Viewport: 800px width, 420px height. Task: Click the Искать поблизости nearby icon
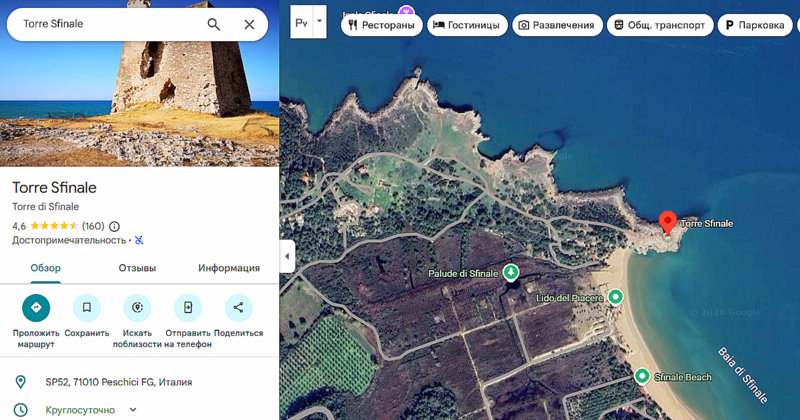click(x=137, y=307)
